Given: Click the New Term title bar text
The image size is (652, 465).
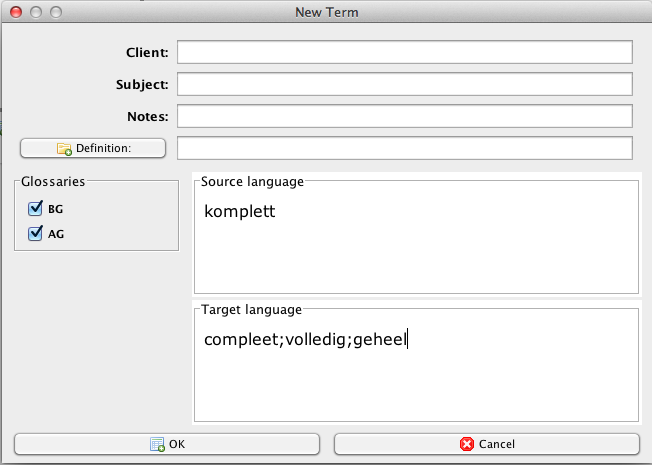Looking at the screenshot, I should point(326,12).
